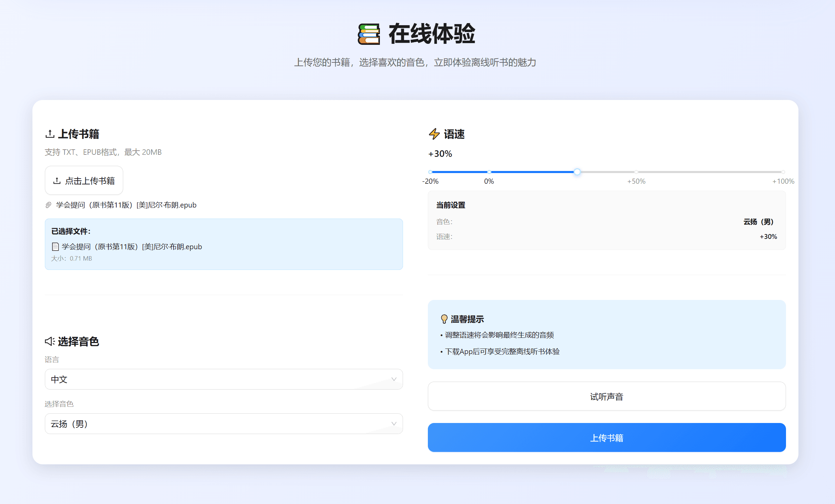The image size is (835, 504).
Task: Click uploaded epub filename next to paperclip
Action: pos(126,205)
